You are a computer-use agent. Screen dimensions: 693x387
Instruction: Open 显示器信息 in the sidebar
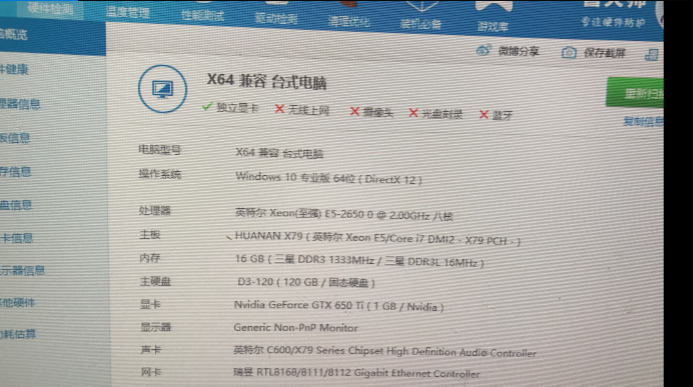point(23,270)
